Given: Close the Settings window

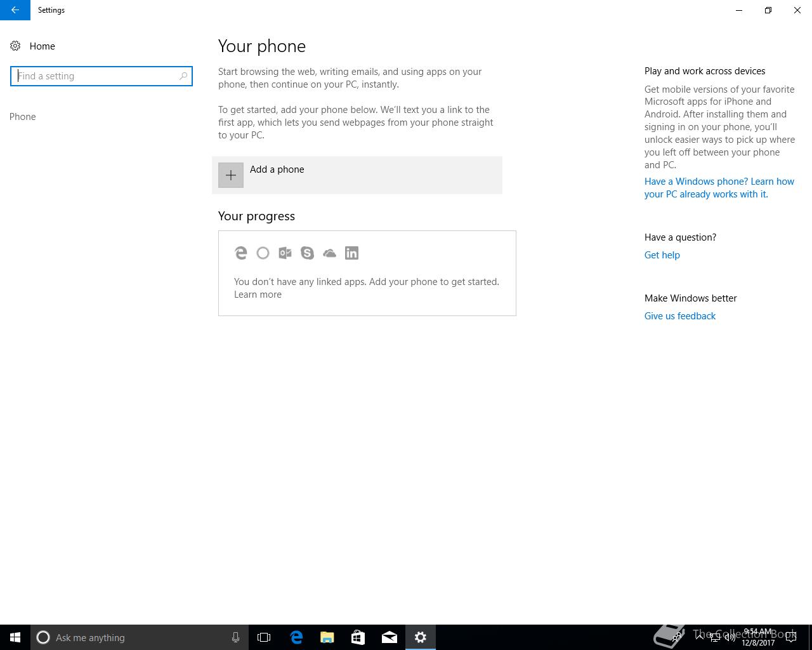Looking at the screenshot, I should pos(797,10).
